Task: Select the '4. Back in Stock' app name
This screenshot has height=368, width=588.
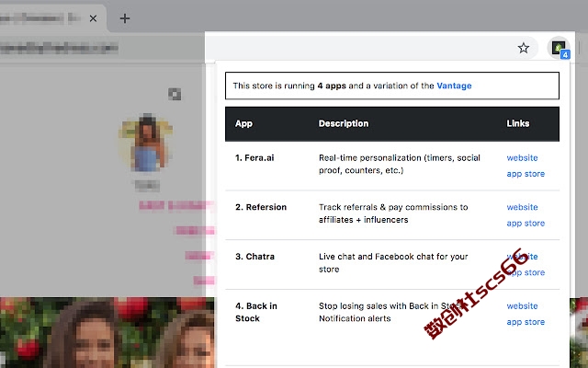Action: (x=256, y=312)
